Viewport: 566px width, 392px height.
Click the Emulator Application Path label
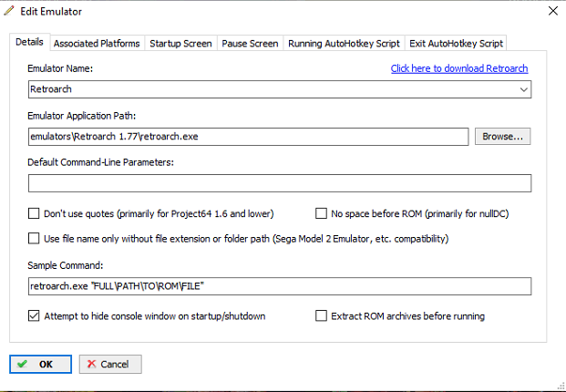tap(82, 116)
